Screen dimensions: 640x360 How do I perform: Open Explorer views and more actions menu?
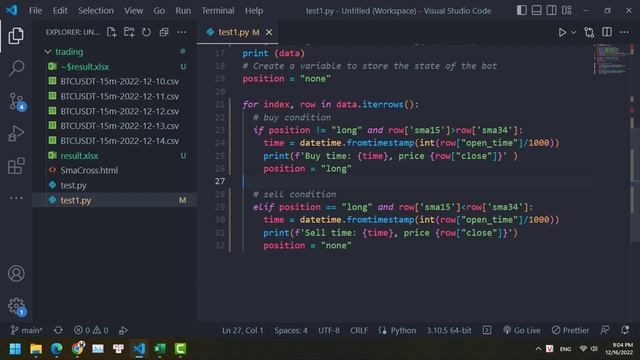182,32
